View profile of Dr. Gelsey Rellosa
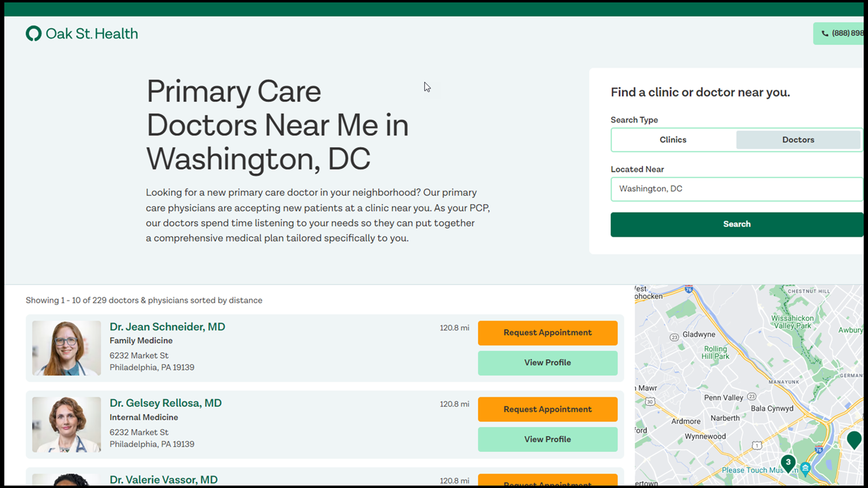 click(547, 439)
